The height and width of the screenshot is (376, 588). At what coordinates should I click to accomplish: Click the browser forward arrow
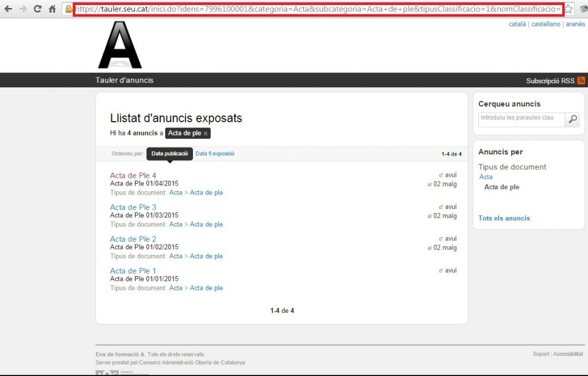pos(23,9)
